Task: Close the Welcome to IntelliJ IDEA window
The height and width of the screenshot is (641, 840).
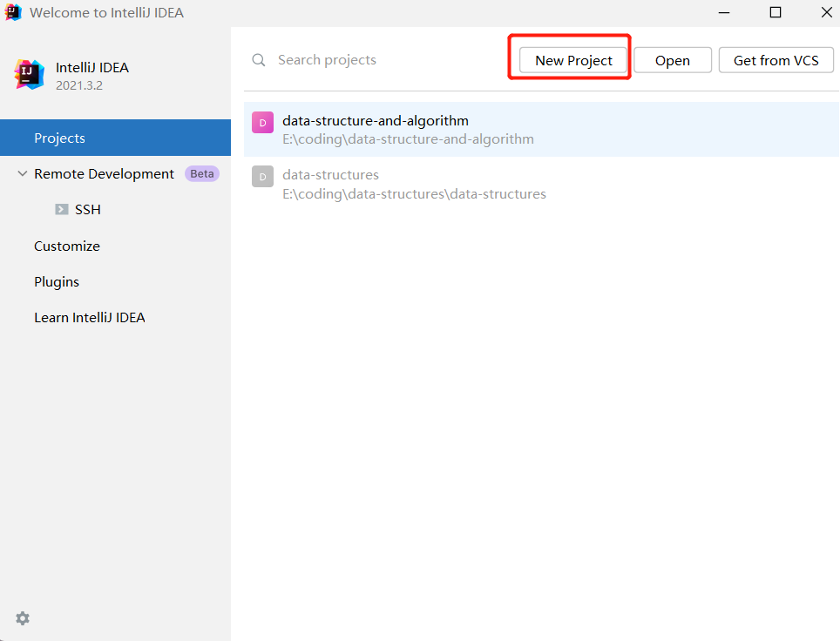Action: click(827, 12)
